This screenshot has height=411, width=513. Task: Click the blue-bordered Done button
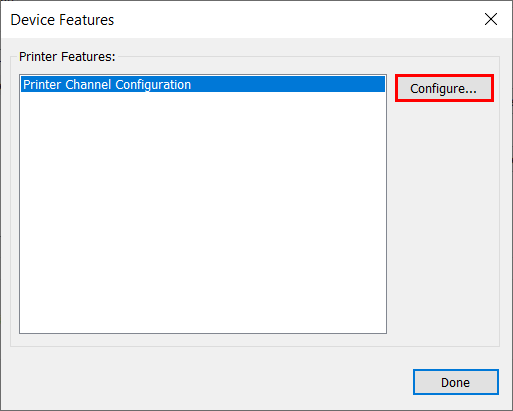coord(456,382)
